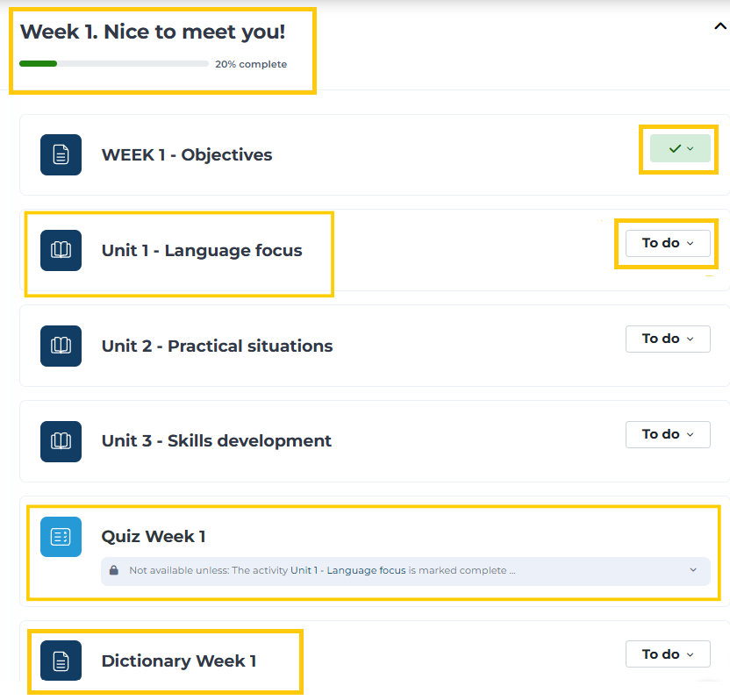The height and width of the screenshot is (700, 730).
Task: Open the Unit 3 - Skills development title
Action: click(x=217, y=440)
